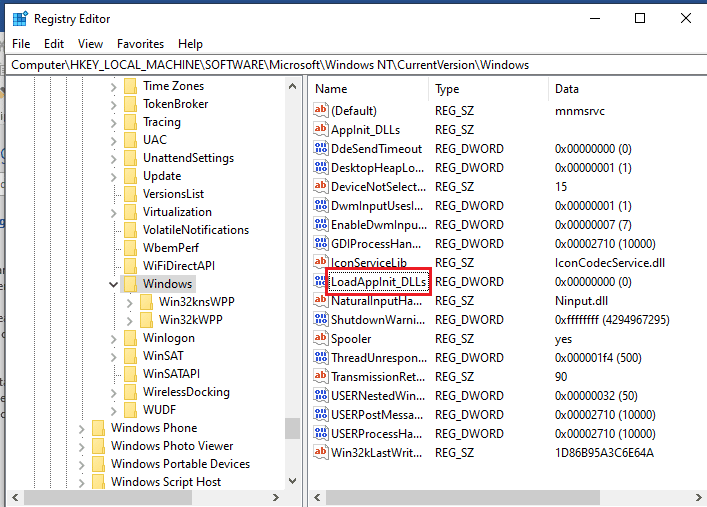Select the WbemPerf tree key
Image resolution: width=707 pixels, height=507 pixels.
click(170, 248)
